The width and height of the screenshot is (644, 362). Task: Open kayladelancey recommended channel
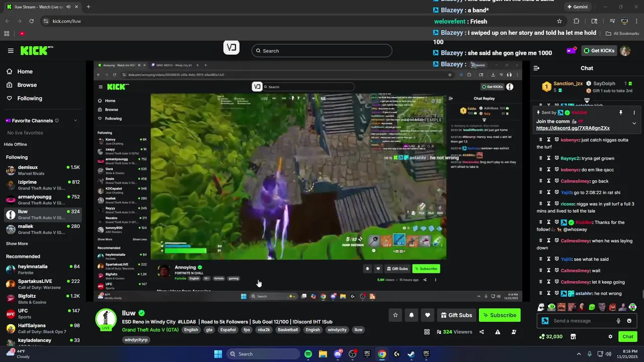(x=43, y=343)
